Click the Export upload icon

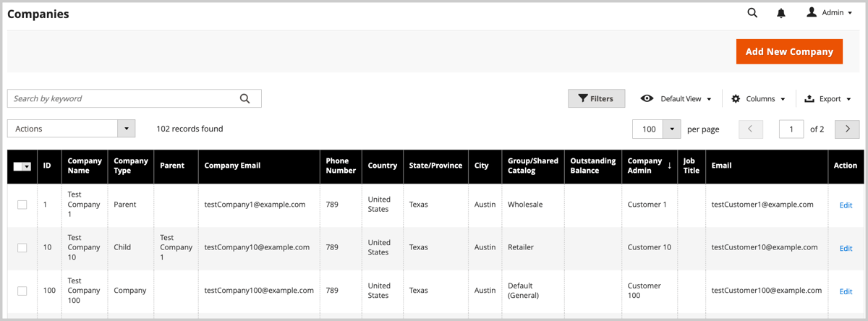pyautogui.click(x=809, y=99)
